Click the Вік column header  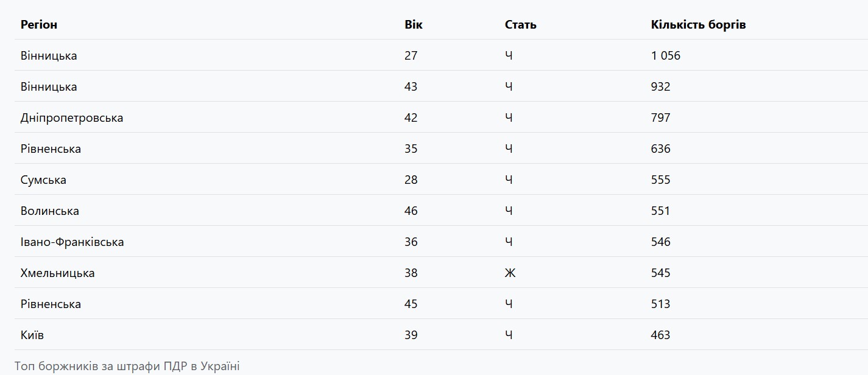point(413,25)
